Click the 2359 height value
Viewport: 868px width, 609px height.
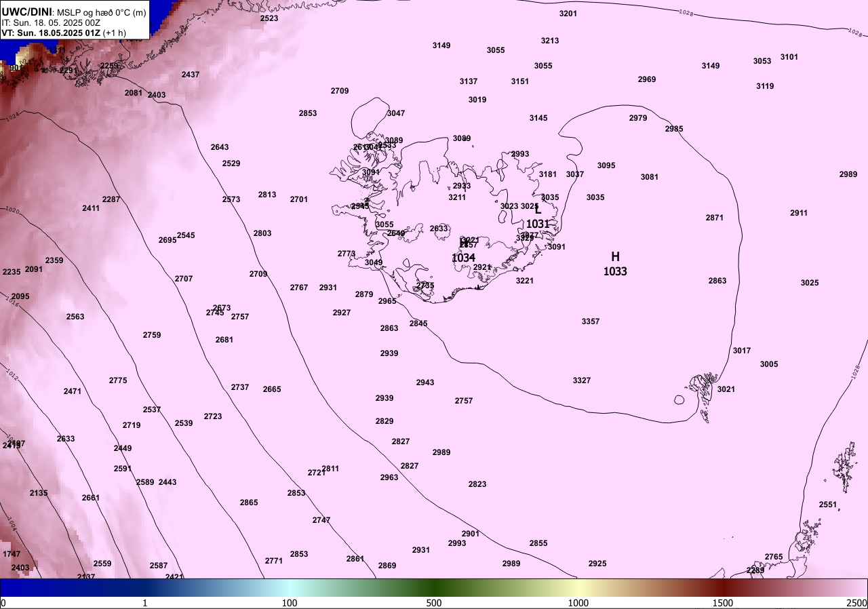(x=54, y=260)
